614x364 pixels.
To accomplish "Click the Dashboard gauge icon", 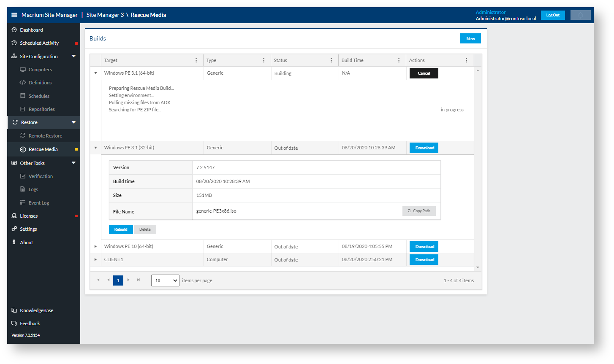I will point(14,30).
